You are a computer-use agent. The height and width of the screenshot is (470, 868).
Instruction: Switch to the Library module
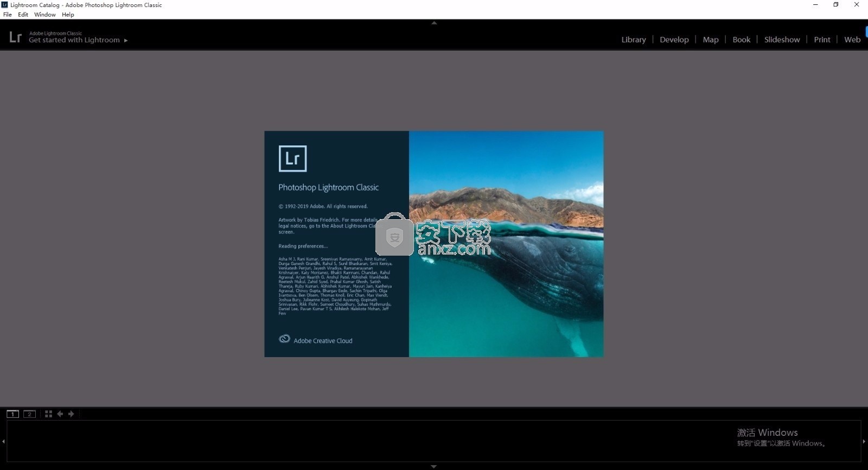[633, 40]
